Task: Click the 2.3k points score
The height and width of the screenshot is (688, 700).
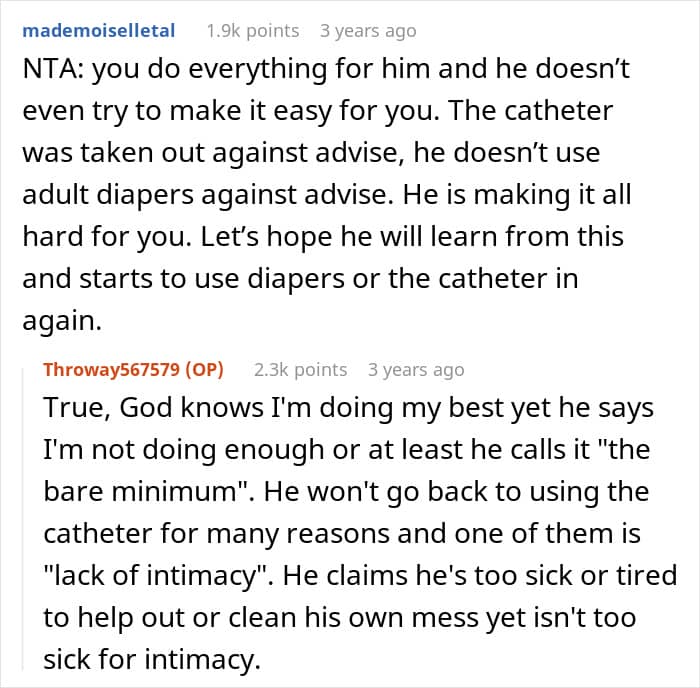Action: click(300, 369)
